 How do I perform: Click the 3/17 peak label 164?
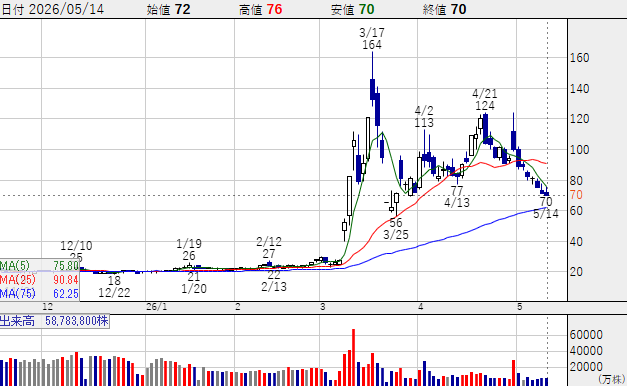point(372,45)
